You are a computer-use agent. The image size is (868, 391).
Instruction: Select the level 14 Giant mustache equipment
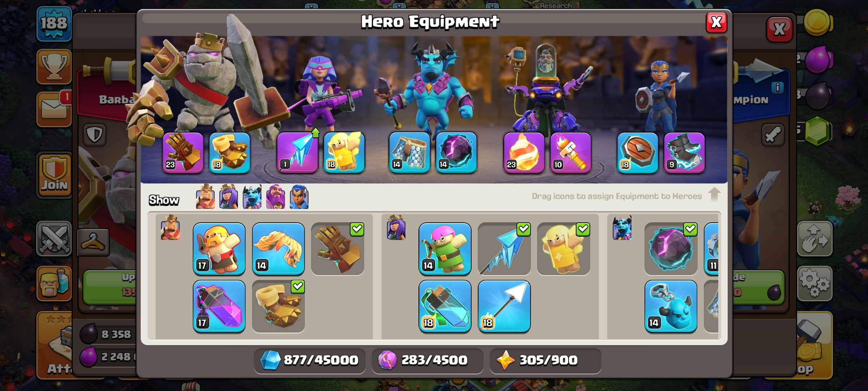pos(278,249)
